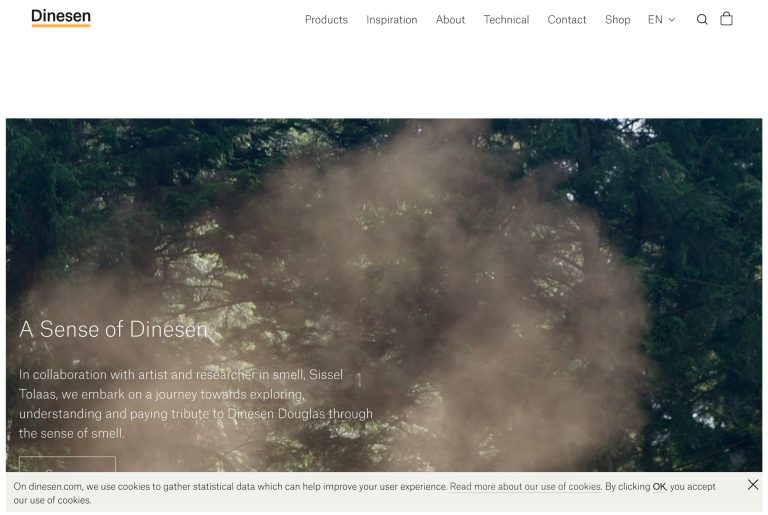
Task: Dismiss the cookie notice with the X
Action: pos(753,485)
